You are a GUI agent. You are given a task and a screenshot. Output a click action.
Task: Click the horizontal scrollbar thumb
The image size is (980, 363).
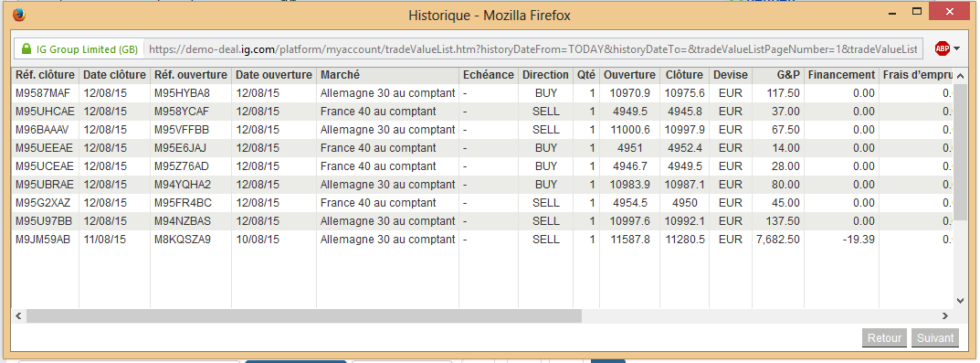pyautogui.click(x=304, y=315)
